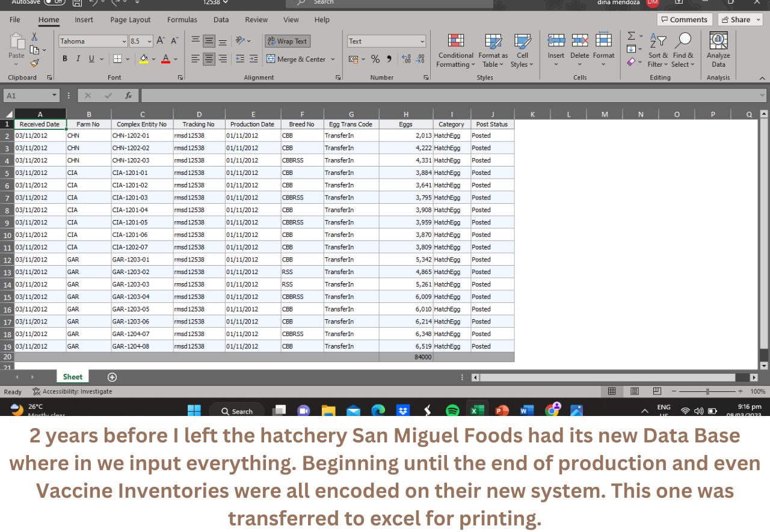Click Accessibility: Investigate in status bar
Viewport: 770px width, 532px height.
(72, 391)
